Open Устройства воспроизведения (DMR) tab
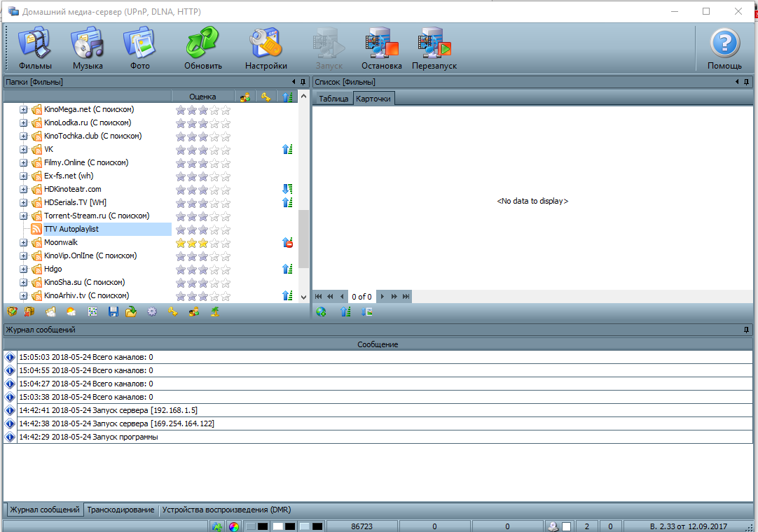 tap(226, 510)
